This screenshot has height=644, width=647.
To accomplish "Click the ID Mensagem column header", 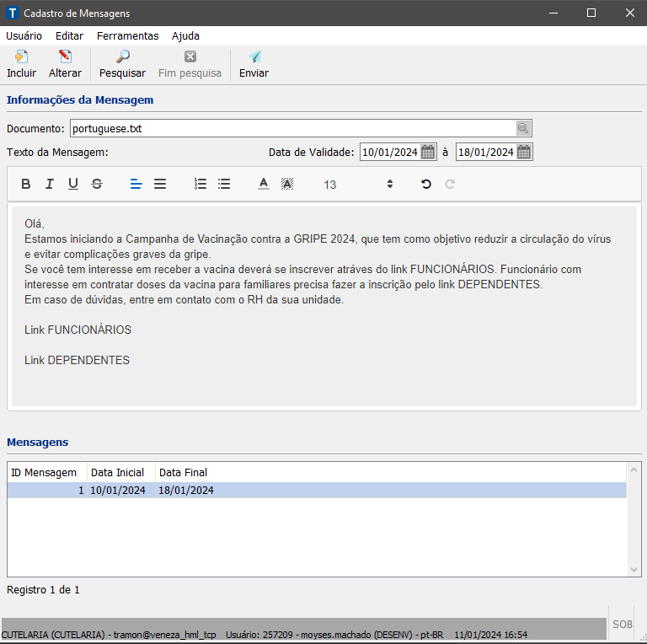I will [44, 472].
